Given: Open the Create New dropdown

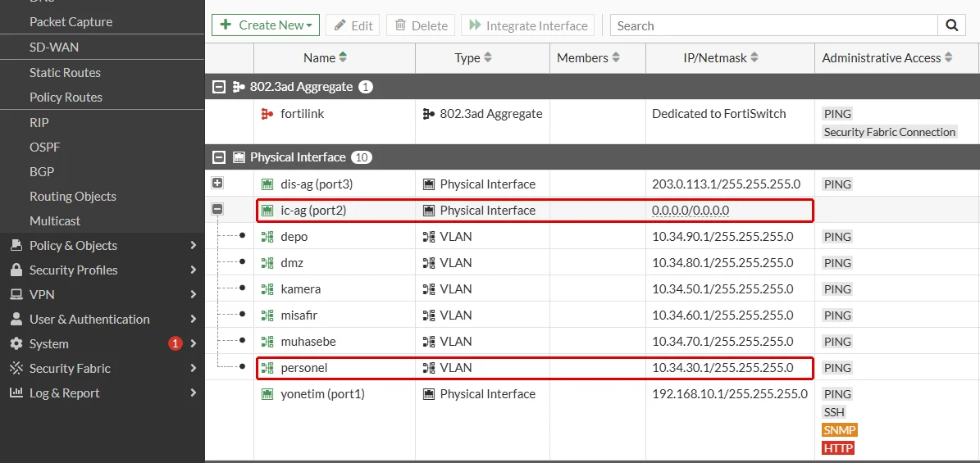Looking at the screenshot, I should 266,25.
